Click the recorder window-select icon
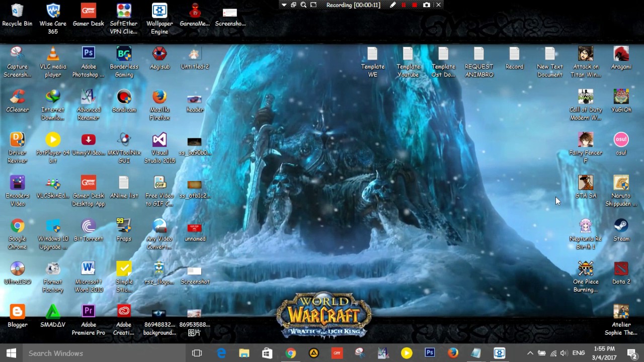 pos(294,5)
